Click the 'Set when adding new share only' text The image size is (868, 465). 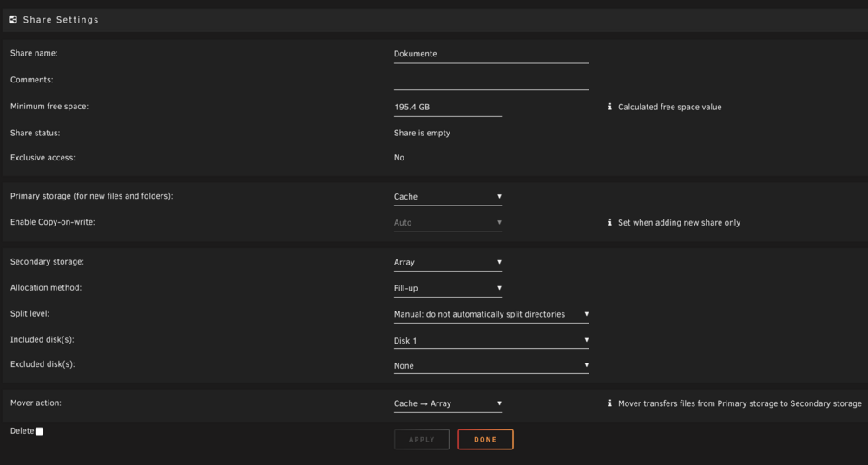pyautogui.click(x=680, y=223)
